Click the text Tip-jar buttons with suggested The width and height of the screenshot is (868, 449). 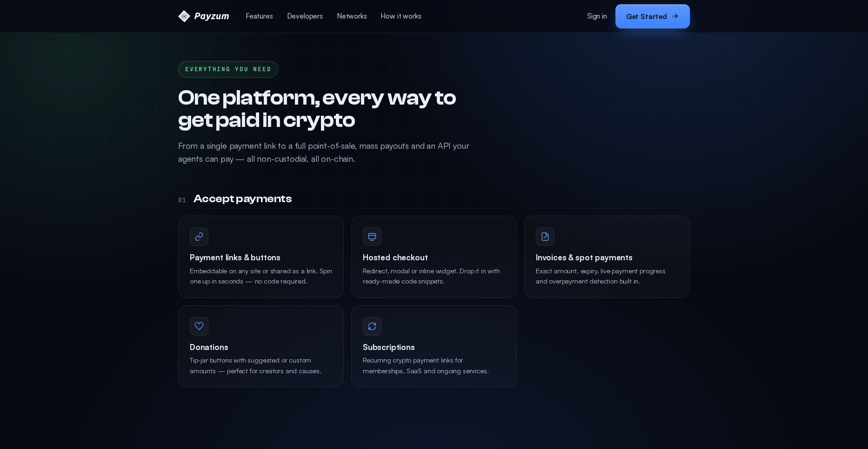(255, 366)
